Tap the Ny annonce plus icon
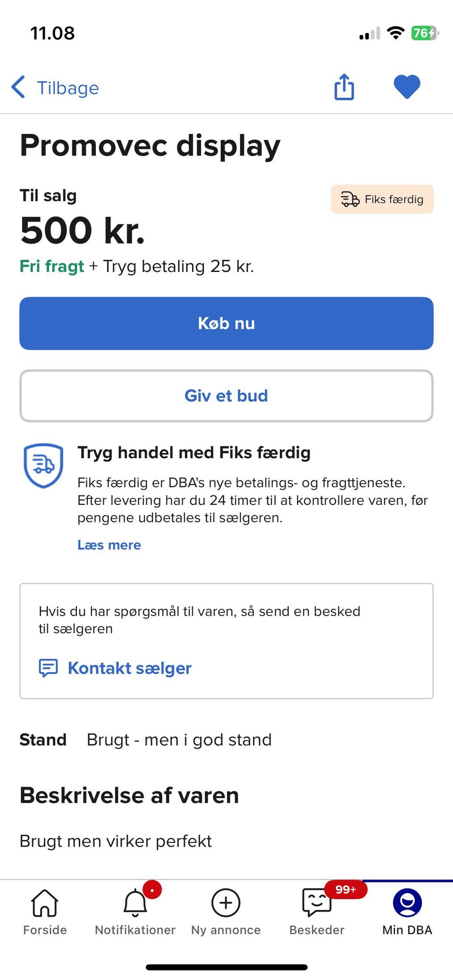The image size is (453, 980). tap(226, 903)
